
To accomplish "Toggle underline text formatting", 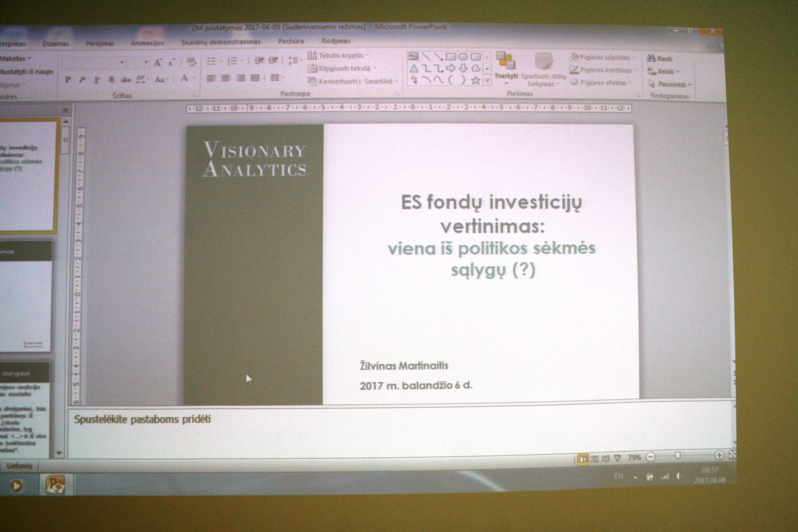I will pyautogui.click(x=97, y=80).
